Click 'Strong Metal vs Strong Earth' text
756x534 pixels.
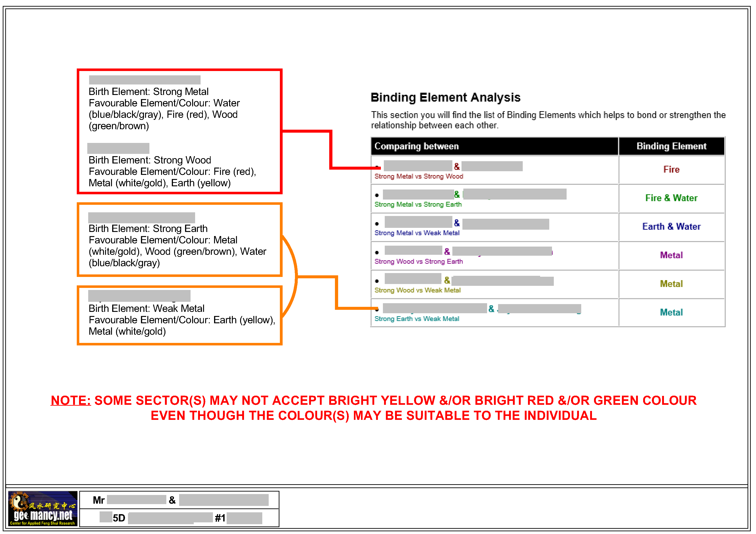tap(418, 205)
